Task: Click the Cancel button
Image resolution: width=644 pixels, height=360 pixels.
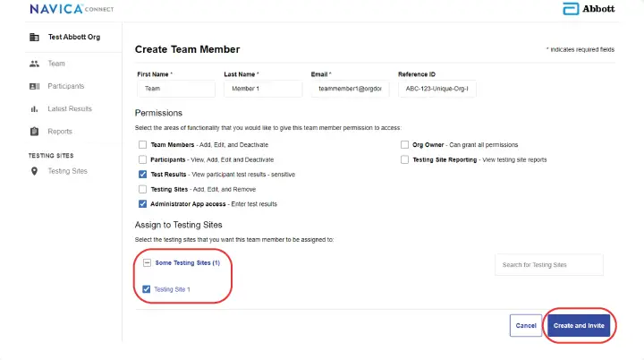Action: pyautogui.click(x=526, y=325)
